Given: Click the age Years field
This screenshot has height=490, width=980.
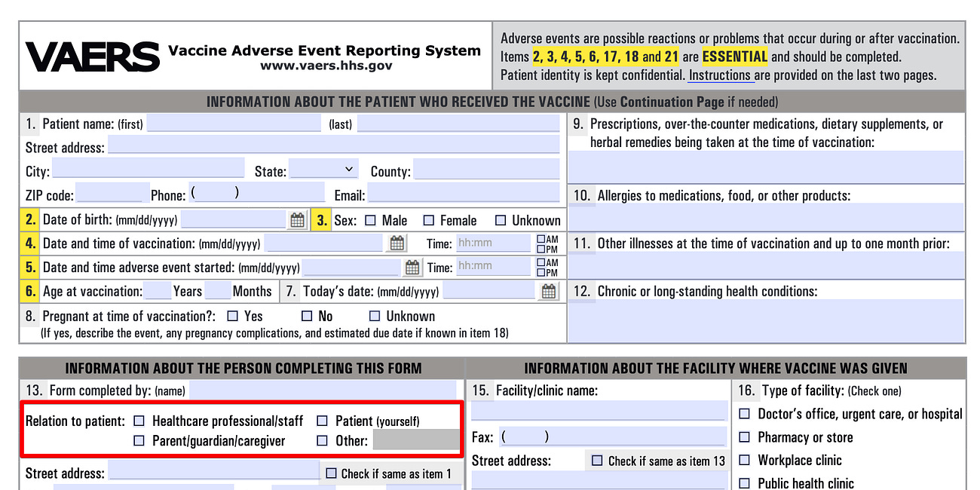Looking at the screenshot, I should (158, 290).
